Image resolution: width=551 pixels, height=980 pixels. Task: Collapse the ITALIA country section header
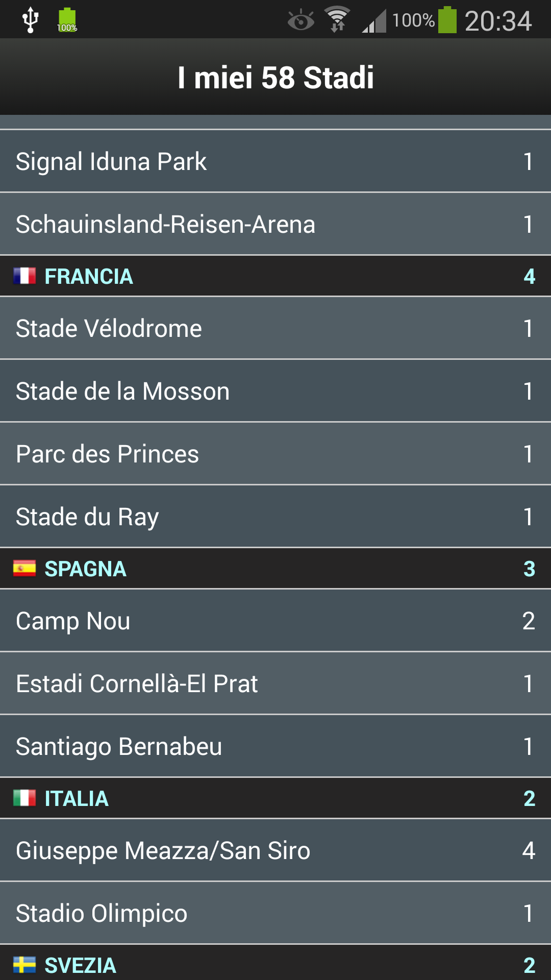[275, 798]
